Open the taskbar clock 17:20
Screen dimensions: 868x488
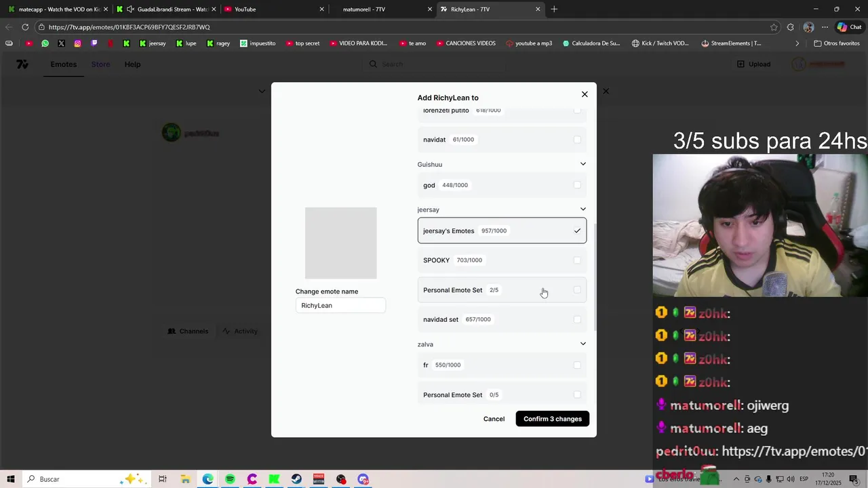coord(829,479)
